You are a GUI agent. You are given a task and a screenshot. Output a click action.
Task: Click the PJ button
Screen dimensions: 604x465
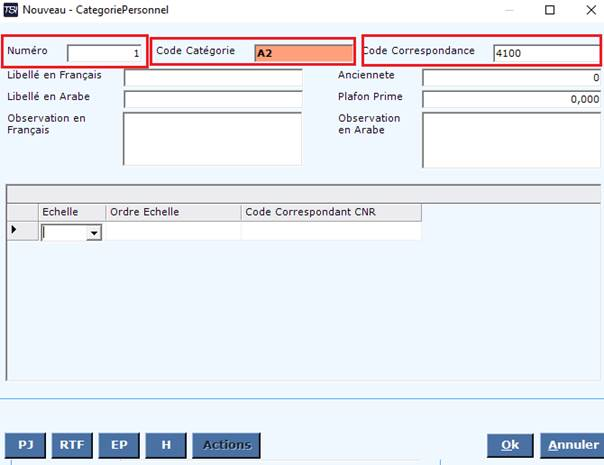(x=25, y=445)
